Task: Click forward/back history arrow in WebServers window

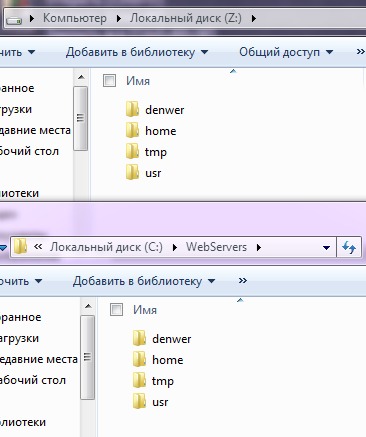Action: pyautogui.click(x=3, y=248)
